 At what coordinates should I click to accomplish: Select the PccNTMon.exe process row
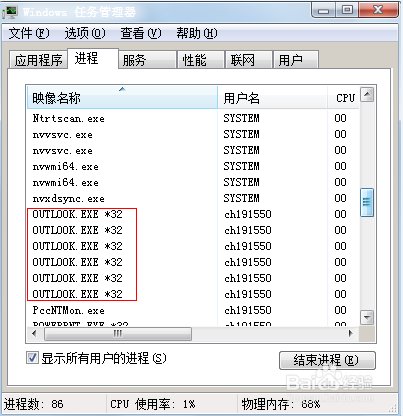pos(193,310)
